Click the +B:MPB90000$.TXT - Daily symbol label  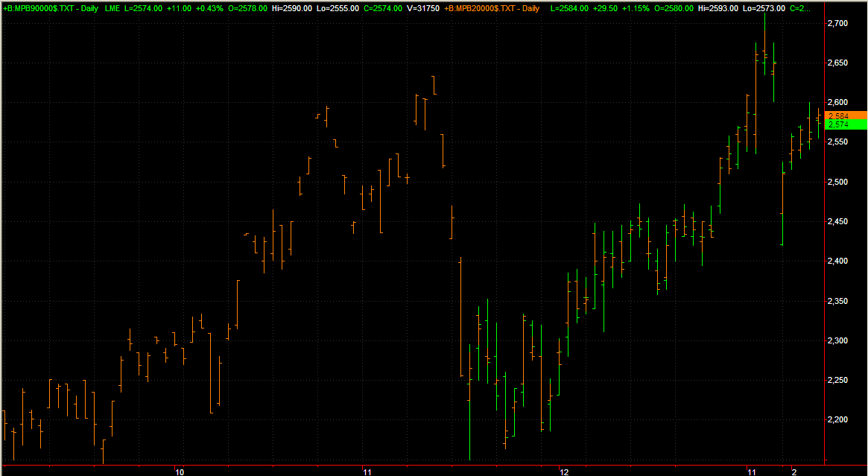[x=51, y=7]
